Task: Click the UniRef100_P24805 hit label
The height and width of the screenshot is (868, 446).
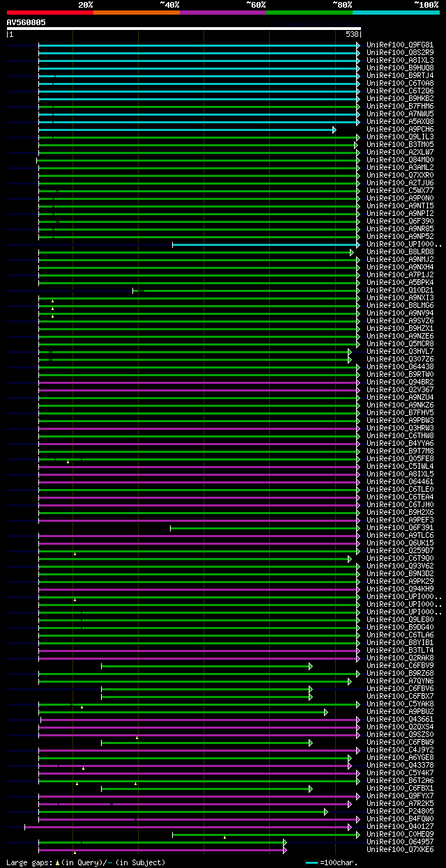Action: pos(400,812)
